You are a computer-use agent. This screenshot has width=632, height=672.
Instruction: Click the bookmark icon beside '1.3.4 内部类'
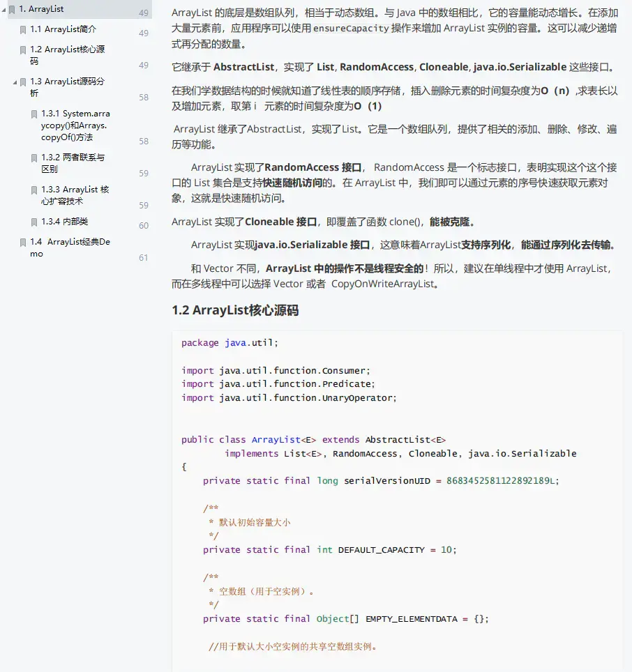pyautogui.click(x=34, y=222)
